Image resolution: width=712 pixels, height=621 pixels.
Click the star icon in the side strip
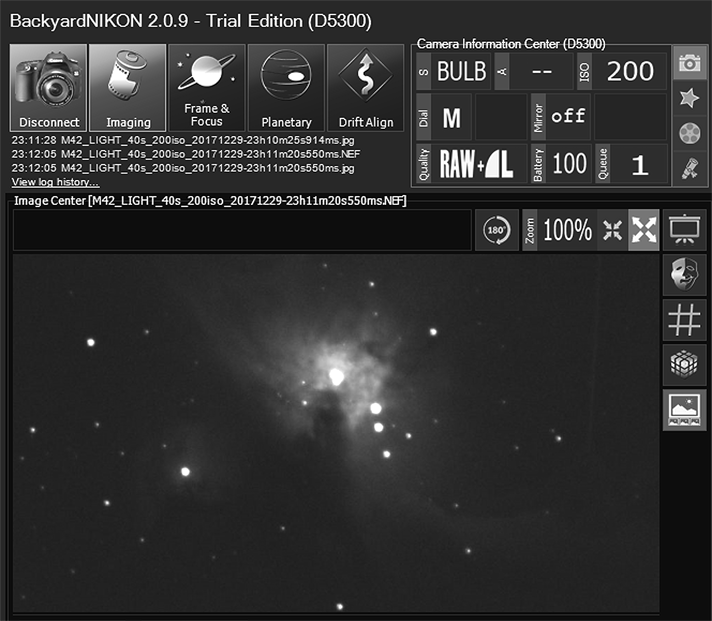coord(689,98)
